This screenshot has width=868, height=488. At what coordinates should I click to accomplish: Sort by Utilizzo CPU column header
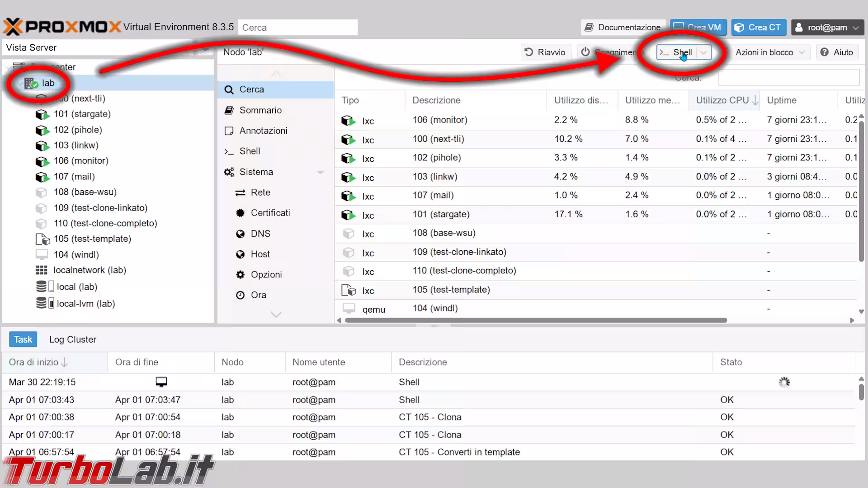722,100
